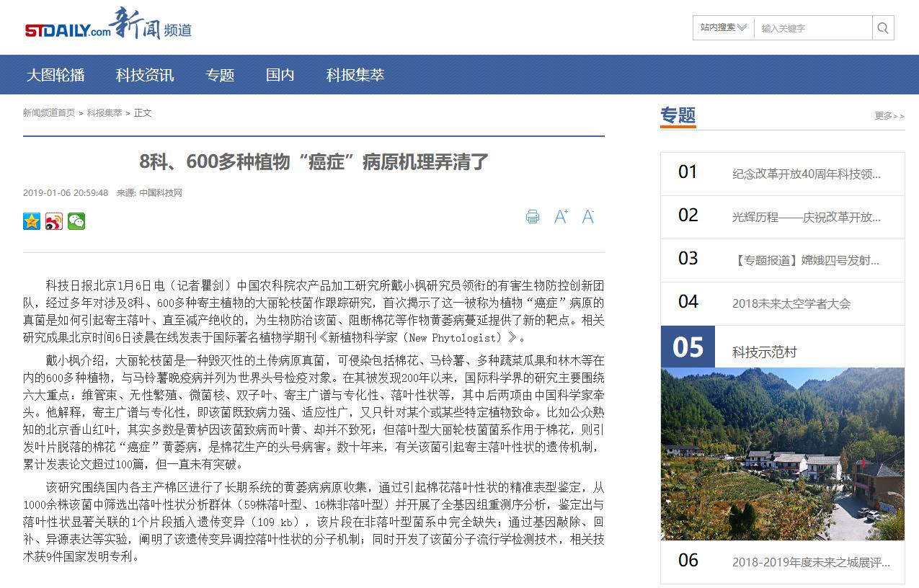The image size is (919, 588).
Task: Click the date 2019-01-06 20:59:48
Action: click(66, 193)
